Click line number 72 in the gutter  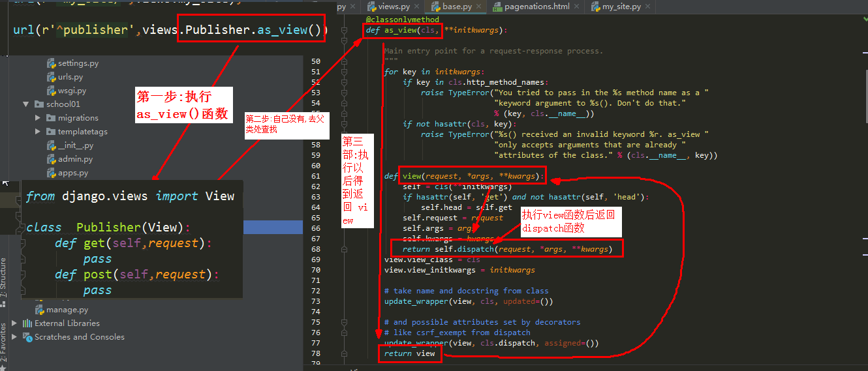(316, 291)
